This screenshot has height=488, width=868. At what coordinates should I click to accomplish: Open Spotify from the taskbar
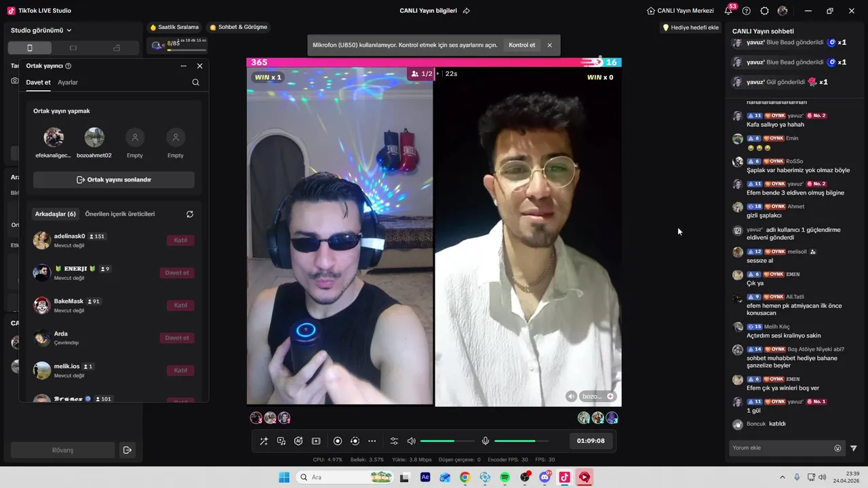pos(505,478)
